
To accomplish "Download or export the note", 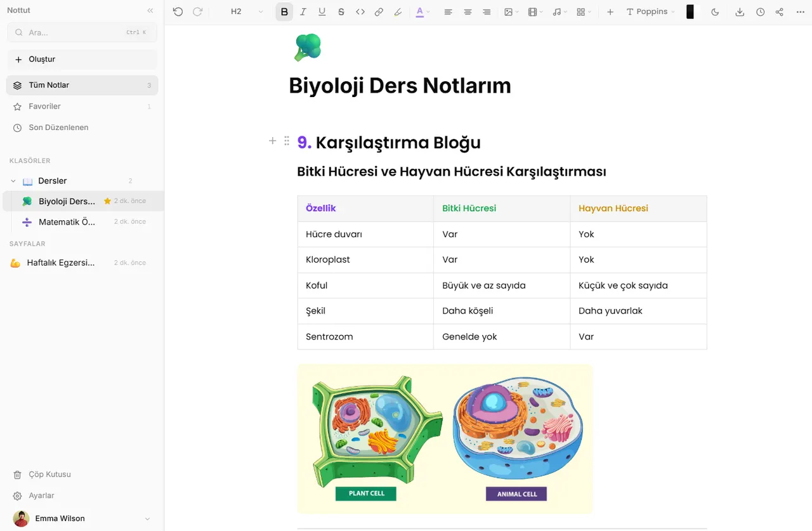I will click(740, 11).
